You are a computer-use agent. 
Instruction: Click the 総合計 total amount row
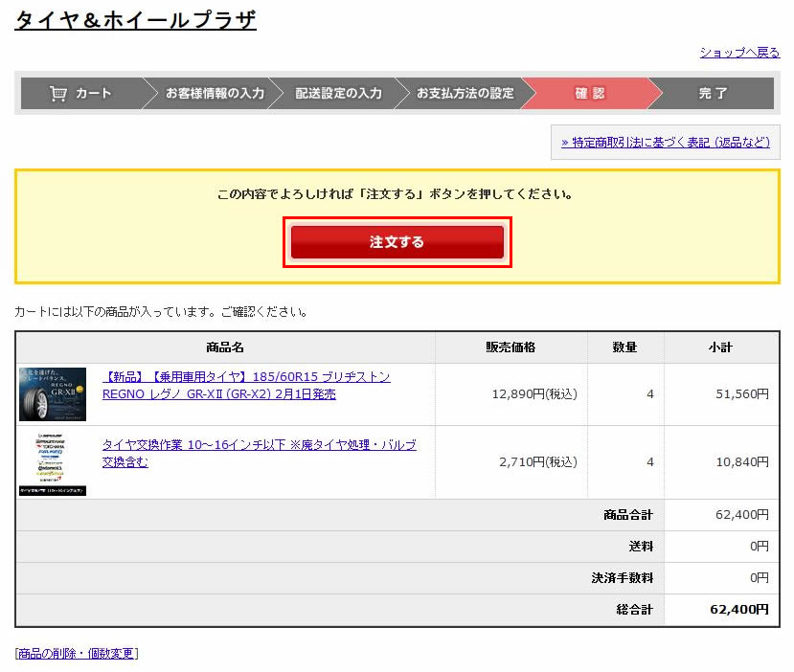[x=672, y=610]
